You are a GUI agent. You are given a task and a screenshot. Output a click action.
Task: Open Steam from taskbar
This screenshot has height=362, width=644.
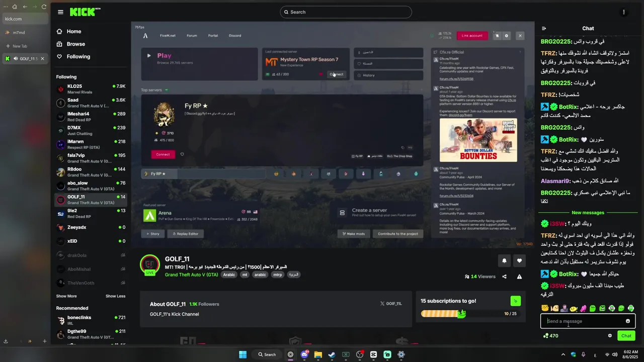tap(332, 354)
